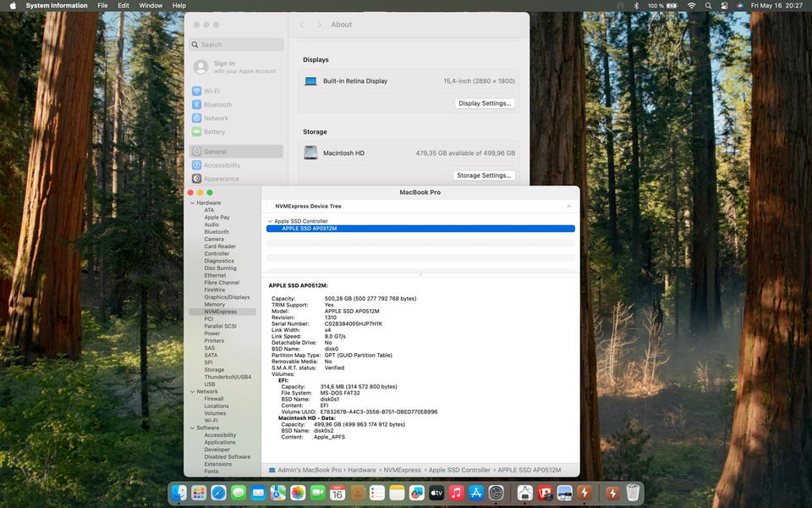Viewport: 812px width, 508px height.
Task: Open the File menu
Action: point(102,6)
